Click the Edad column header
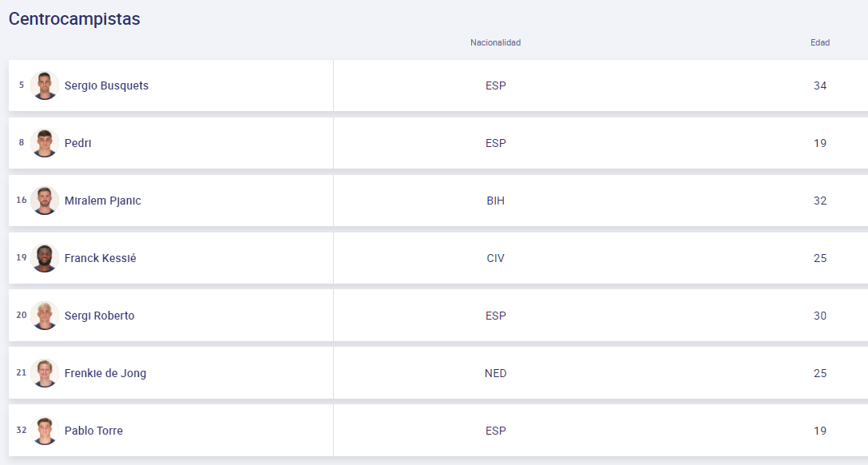 820,42
